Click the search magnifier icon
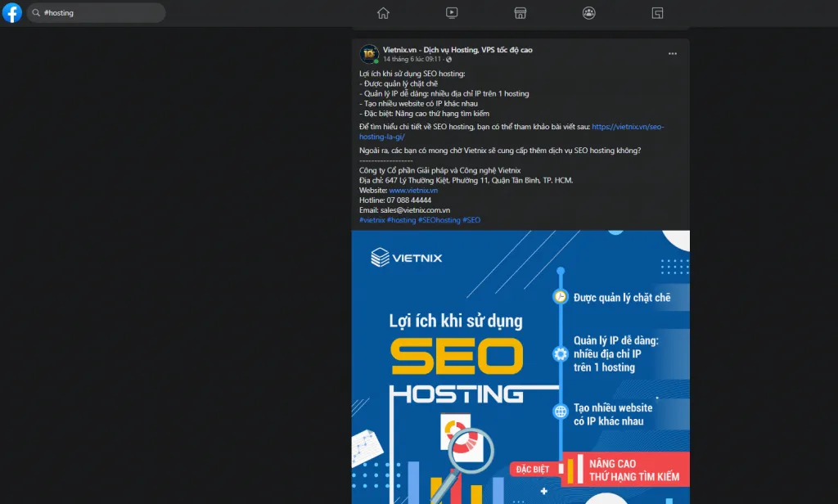Viewport: 838px width, 504px height. tap(36, 12)
